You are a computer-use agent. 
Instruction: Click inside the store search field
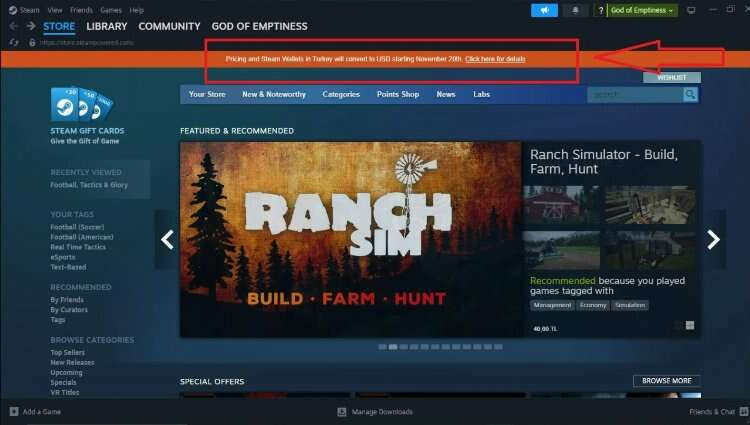(x=635, y=95)
